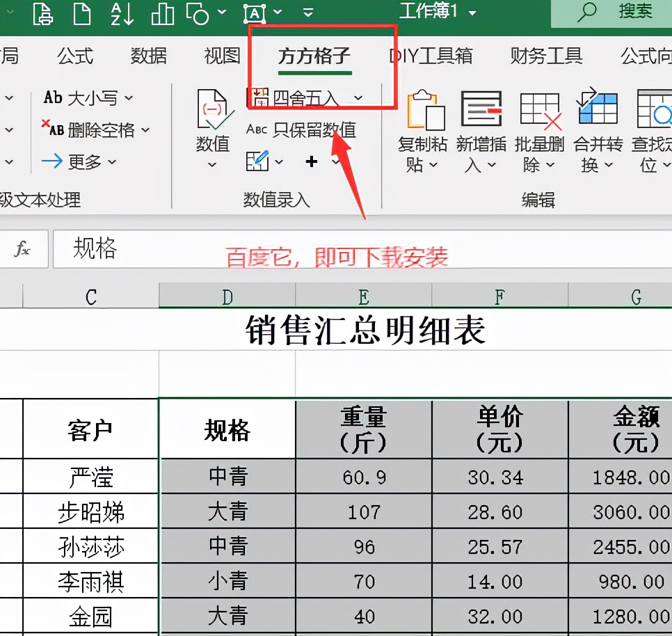The width and height of the screenshot is (672, 636).
Task: Click the new workbook icon
Action: [82, 13]
